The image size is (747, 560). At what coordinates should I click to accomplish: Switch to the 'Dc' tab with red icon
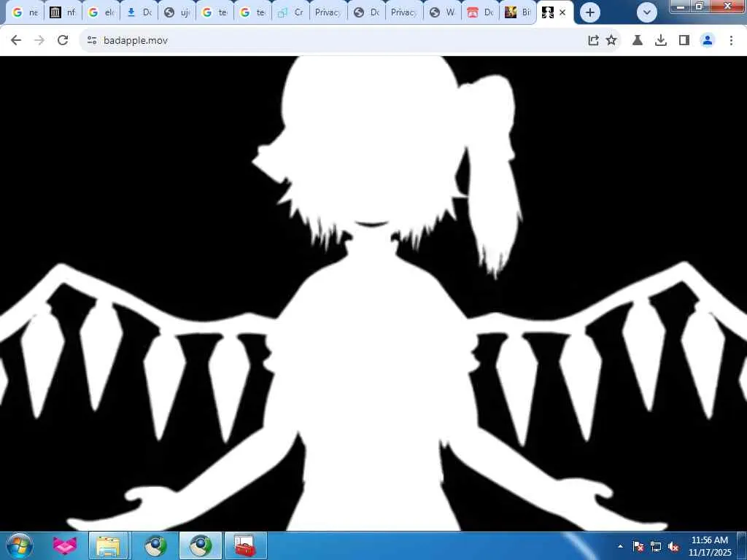(480, 12)
